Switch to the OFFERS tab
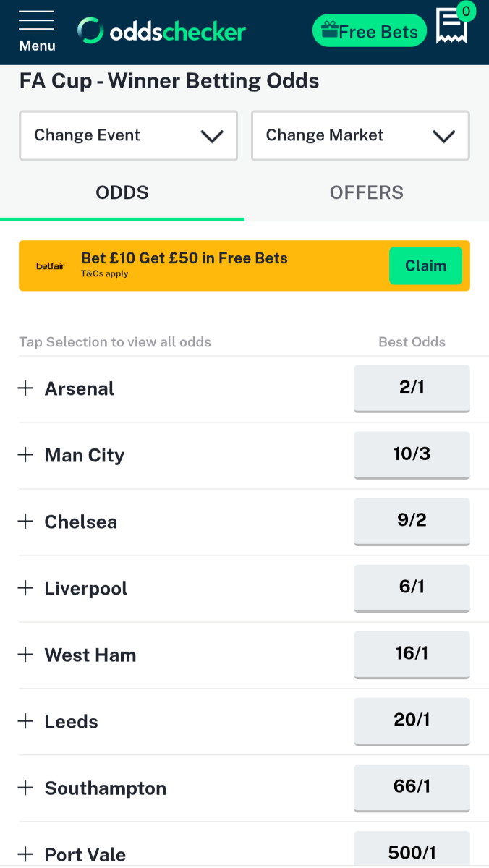489x868 pixels. (367, 193)
